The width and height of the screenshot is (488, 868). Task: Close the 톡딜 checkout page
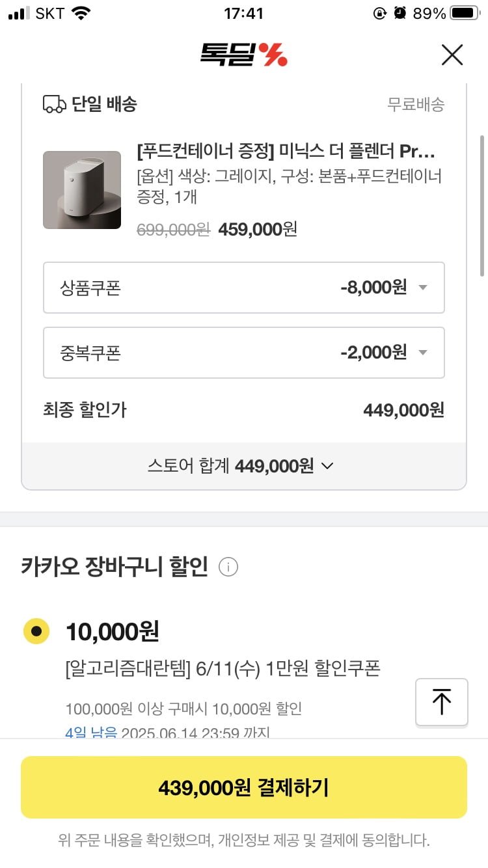[452, 55]
